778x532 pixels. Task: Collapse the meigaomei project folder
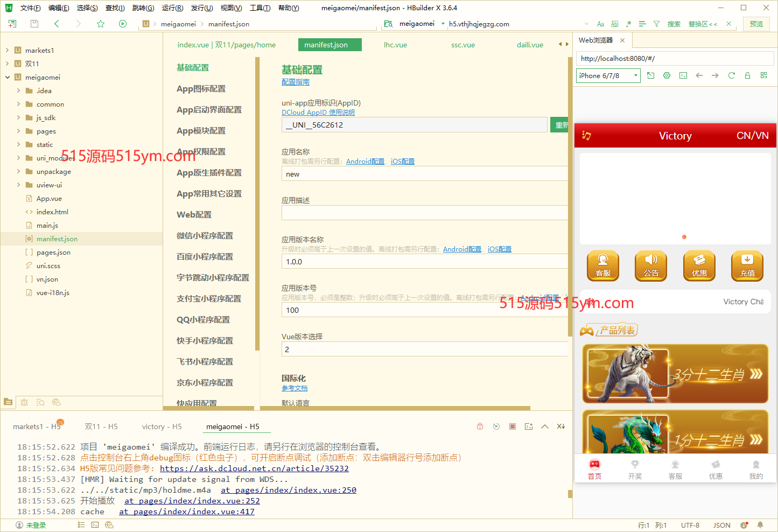pos(8,77)
